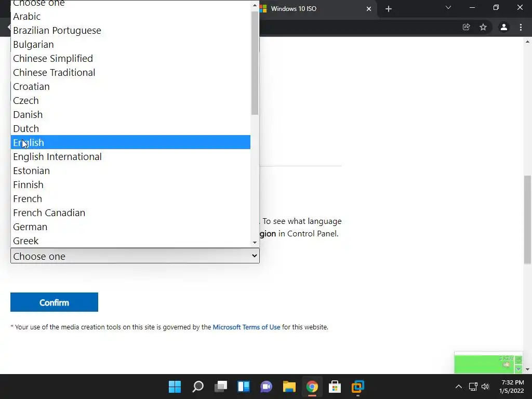Select German language option
This screenshot has width=532, height=399.
tap(130, 227)
